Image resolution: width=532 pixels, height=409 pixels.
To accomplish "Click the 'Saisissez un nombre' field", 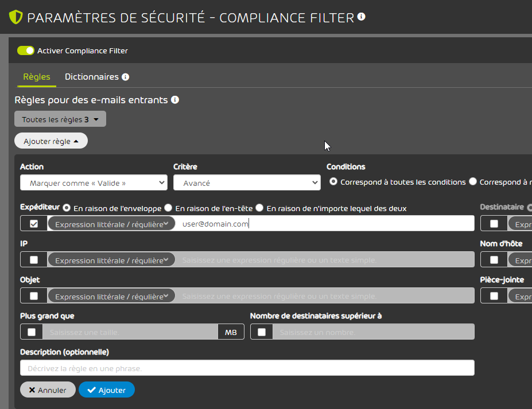I will (x=374, y=332).
